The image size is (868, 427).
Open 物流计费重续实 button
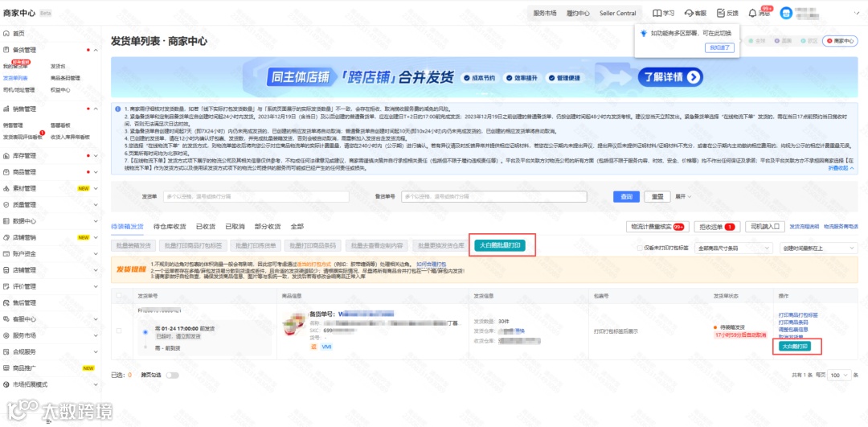pyautogui.click(x=657, y=227)
